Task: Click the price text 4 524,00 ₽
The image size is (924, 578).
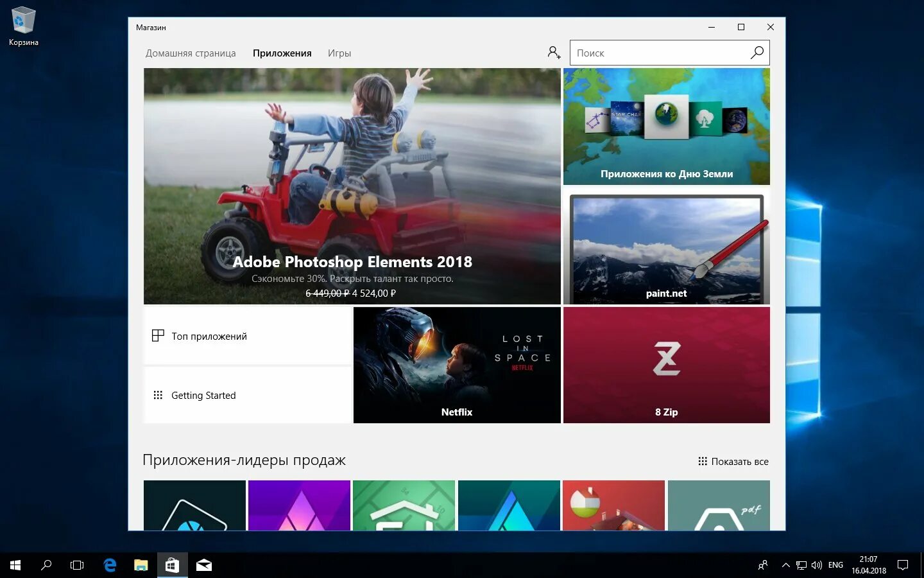Action: point(374,293)
